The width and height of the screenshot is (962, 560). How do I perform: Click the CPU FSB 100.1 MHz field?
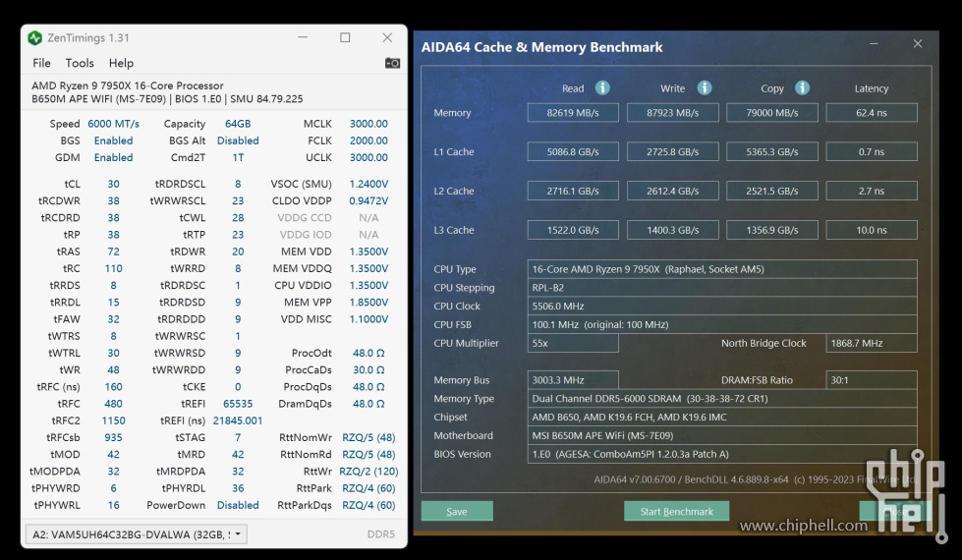tap(722, 324)
